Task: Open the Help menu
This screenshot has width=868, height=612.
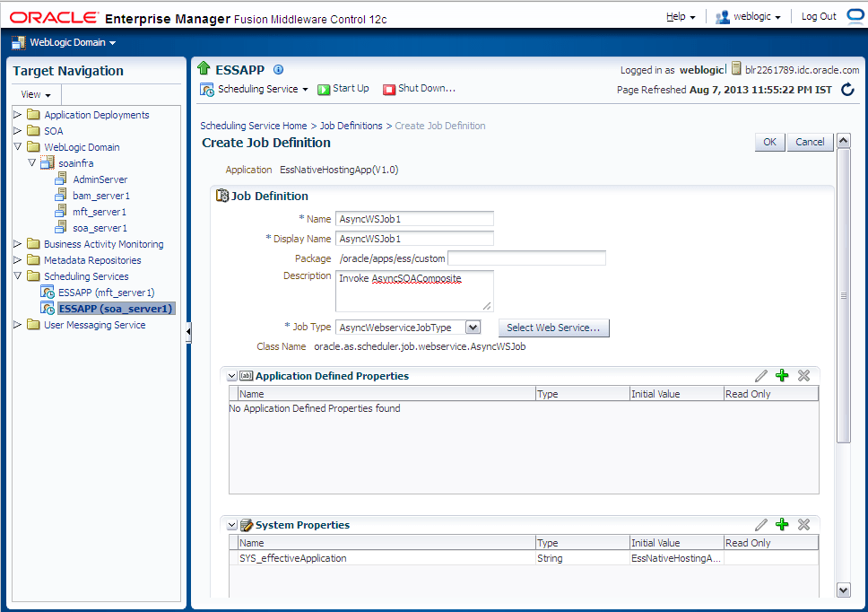Action: [x=681, y=17]
